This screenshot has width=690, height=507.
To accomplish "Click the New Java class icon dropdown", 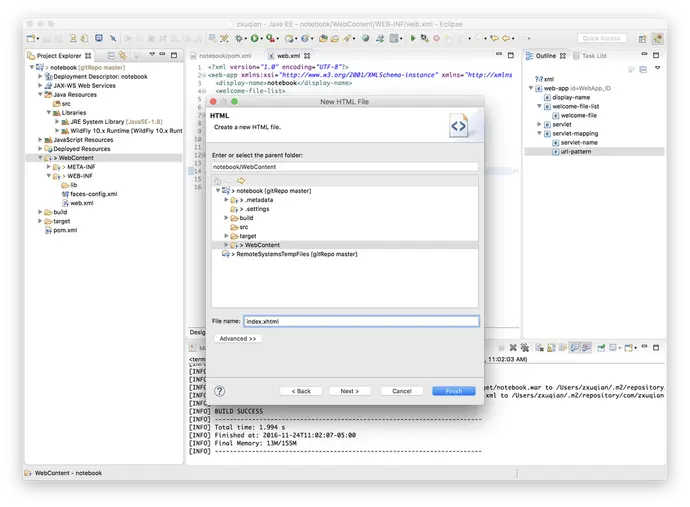I will pos(306,38).
